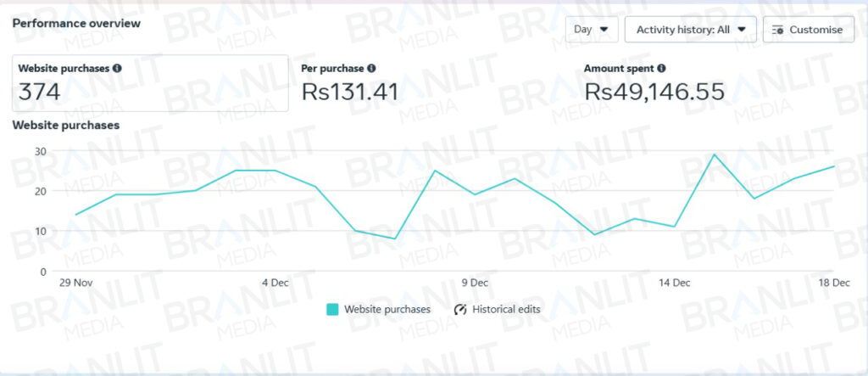
Task: Click info icon next to Amount spent
Action: pyautogui.click(x=661, y=68)
